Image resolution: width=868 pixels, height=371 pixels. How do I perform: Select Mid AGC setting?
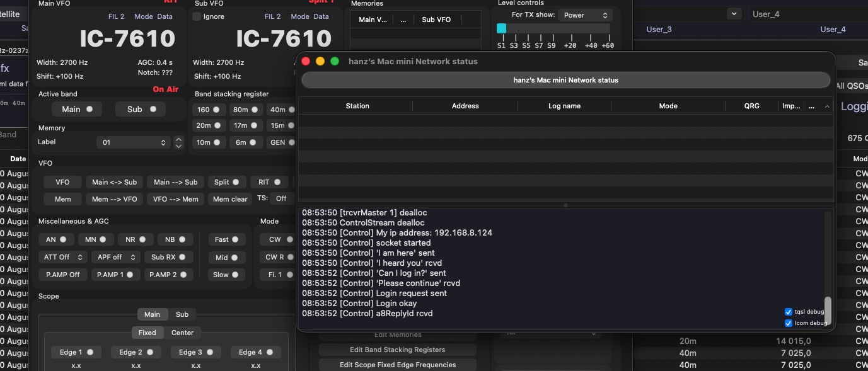click(226, 257)
